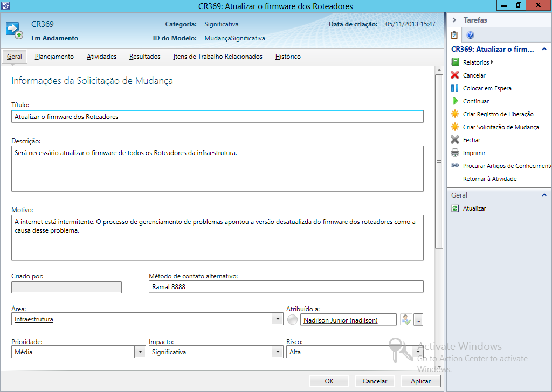
Task: Click the change request arrow icon near CR369
Action: 15,31
